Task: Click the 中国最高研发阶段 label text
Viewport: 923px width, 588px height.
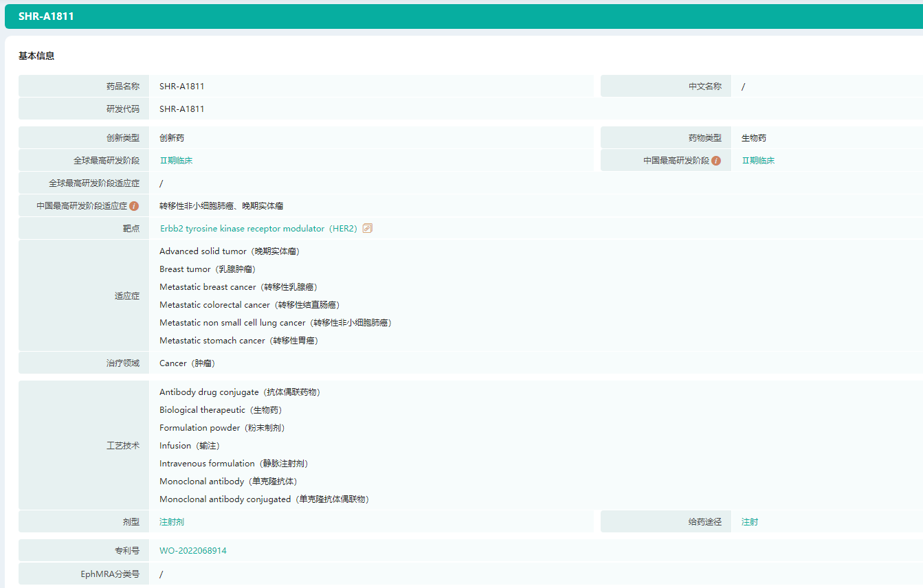Action: pyautogui.click(x=676, y=161)
